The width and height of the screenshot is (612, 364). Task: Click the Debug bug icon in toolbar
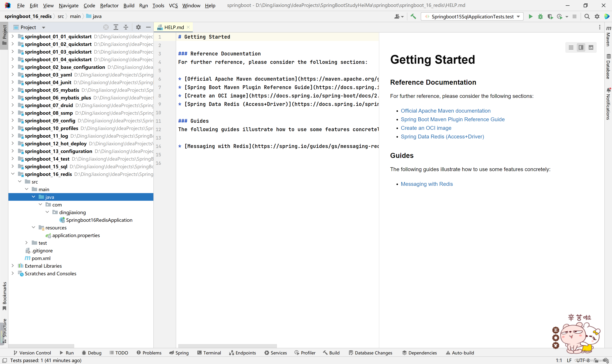[540, 16]
